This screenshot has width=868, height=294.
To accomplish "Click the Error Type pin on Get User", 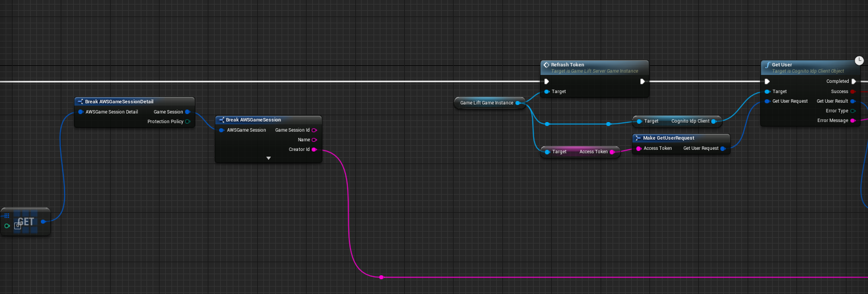I will (x=853, y=111).
